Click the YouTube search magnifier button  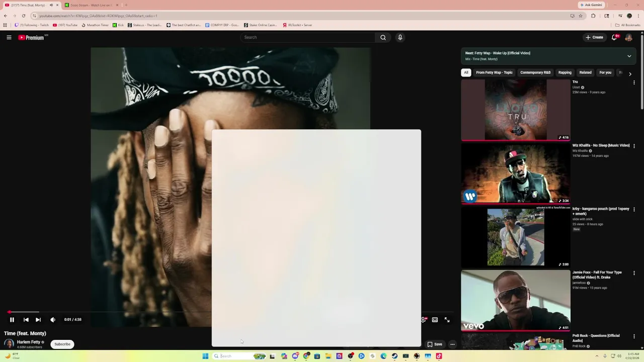click(x=383, y=37)
